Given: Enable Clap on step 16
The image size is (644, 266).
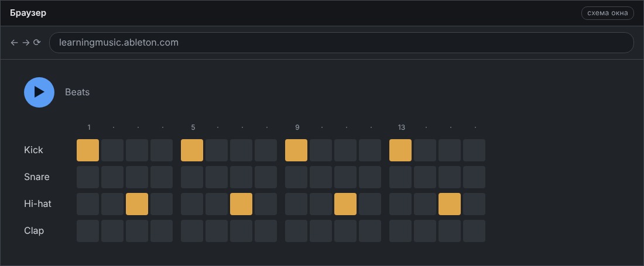Looking at the screenshot, I should tap(474, 231).
